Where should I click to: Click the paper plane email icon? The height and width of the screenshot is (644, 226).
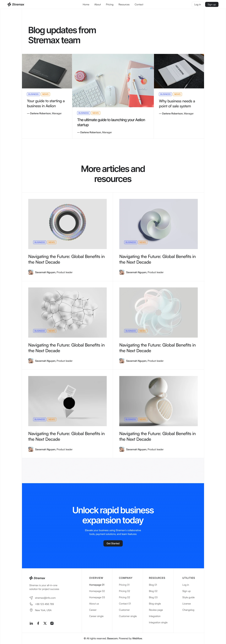31,598
